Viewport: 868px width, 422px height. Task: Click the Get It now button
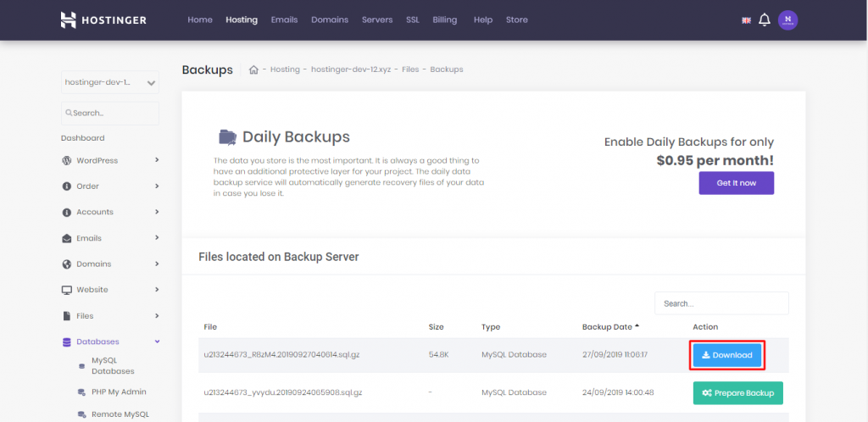tap(737, 183)
